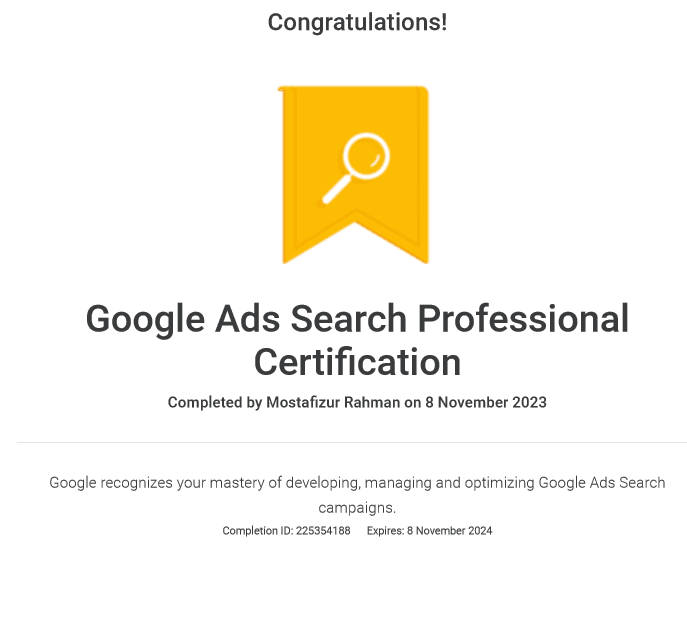Click the completion ID number 225354188

pos(323,531)
